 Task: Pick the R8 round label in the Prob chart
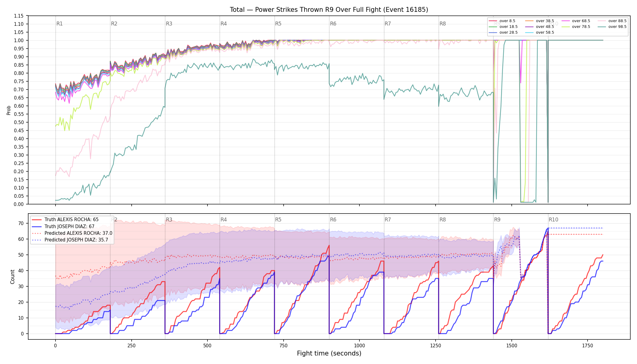click(x=443, y=24)
